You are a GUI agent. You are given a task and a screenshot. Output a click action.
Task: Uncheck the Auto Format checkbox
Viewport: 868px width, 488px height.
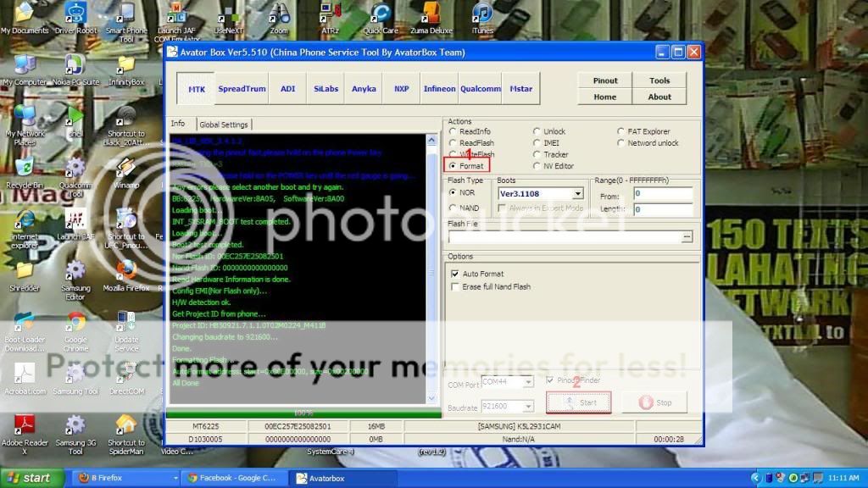click(454, 274)
